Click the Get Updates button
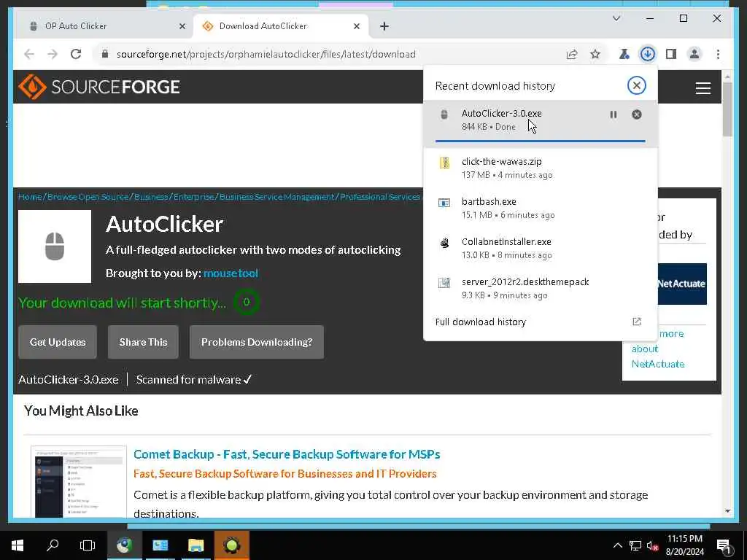Screen dimensions: 747x560 [58, 342]
